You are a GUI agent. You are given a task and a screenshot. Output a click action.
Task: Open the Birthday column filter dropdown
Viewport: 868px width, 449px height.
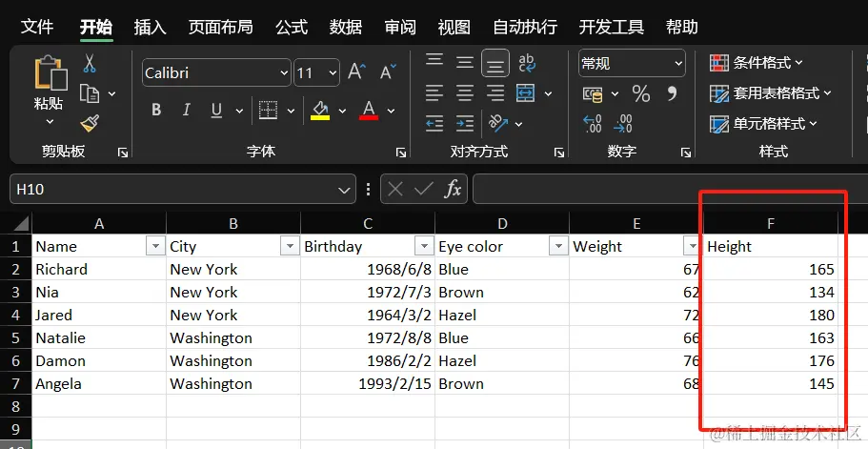click(x=424, y=246)
